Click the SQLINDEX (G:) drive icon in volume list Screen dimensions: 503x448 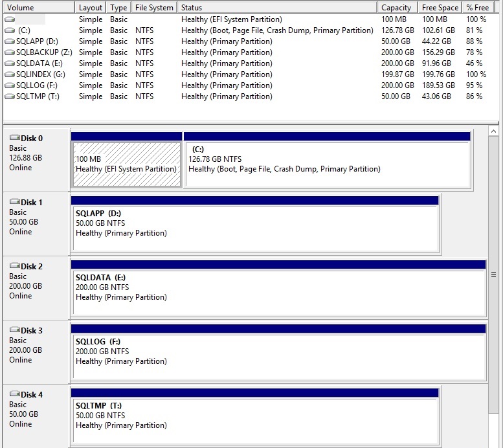(10, 74)
